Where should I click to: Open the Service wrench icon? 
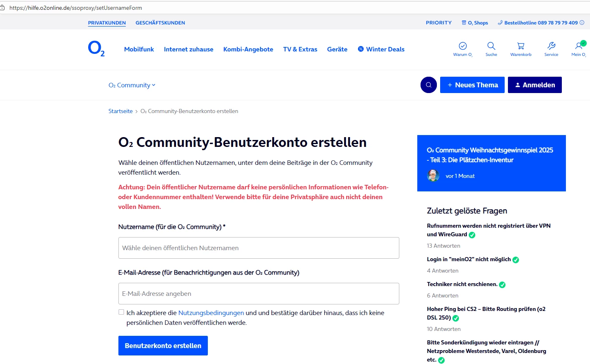point(551,46)
